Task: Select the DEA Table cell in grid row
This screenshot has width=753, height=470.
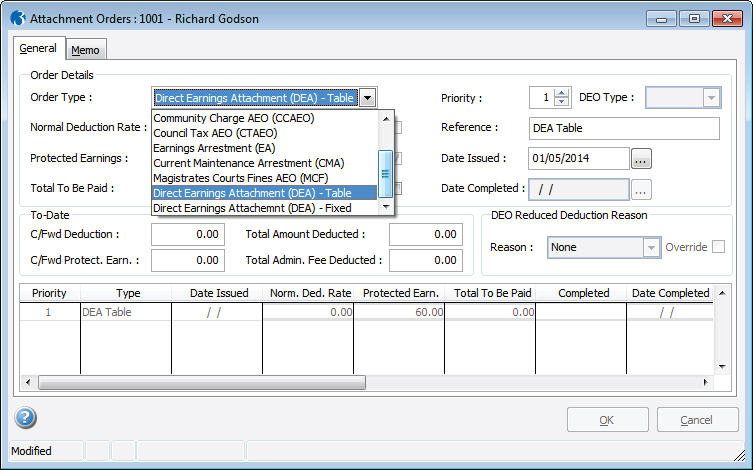Action: click(126, 312)
